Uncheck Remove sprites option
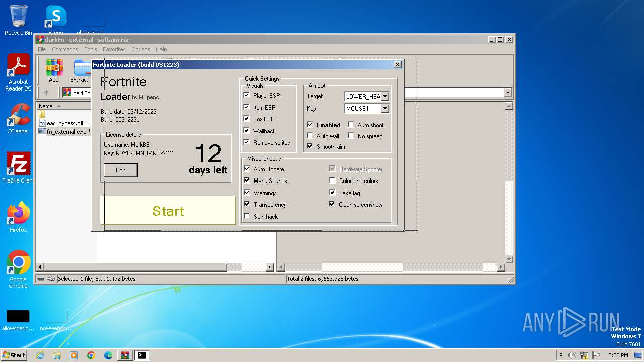This screenshot has width=644, height=362. 247,142
